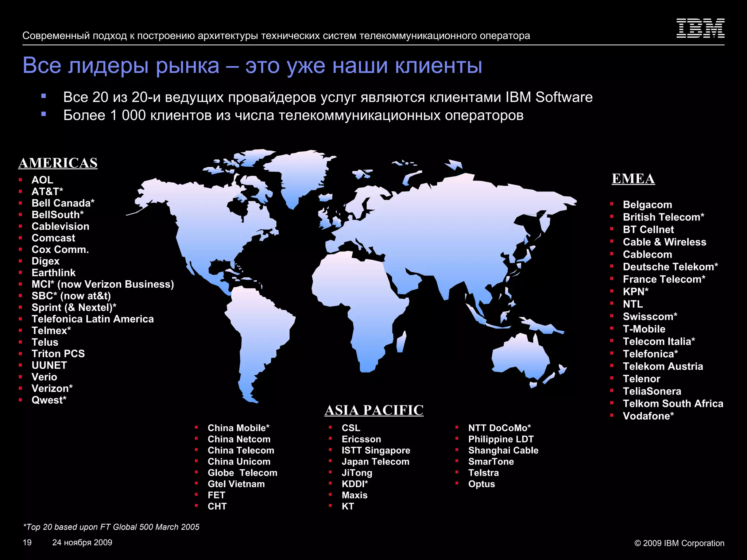Click the slide number 19
Screen dimensions: 747x560
[x=27, y=542]
